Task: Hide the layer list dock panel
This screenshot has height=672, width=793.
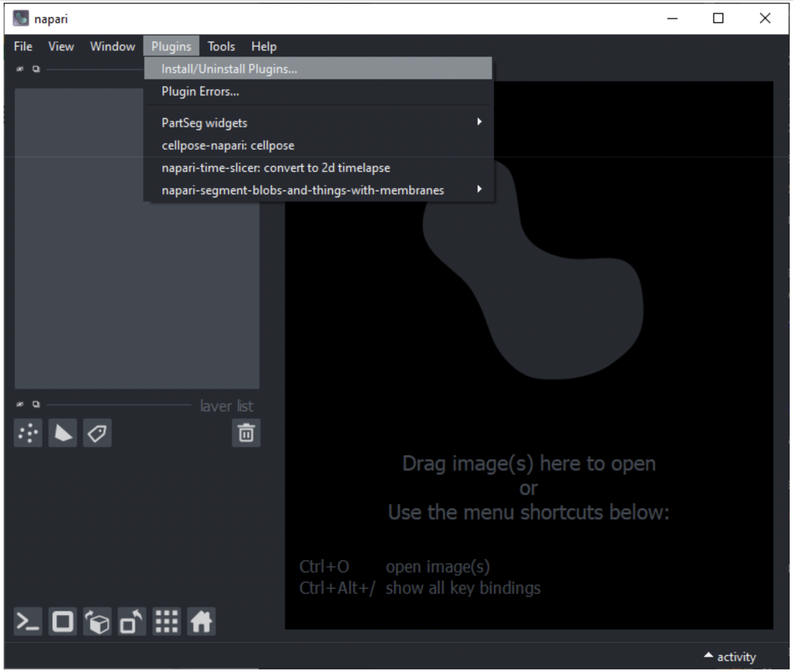Action: pyautogui.click(x=20, y=404)
